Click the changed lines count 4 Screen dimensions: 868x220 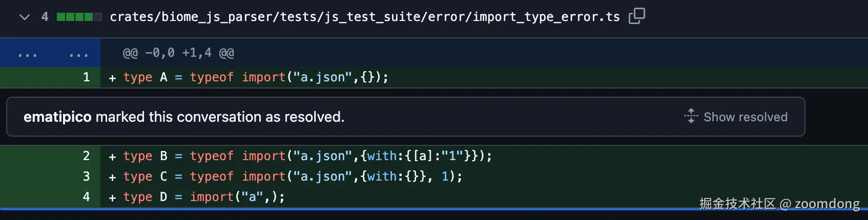pos(45,17)
